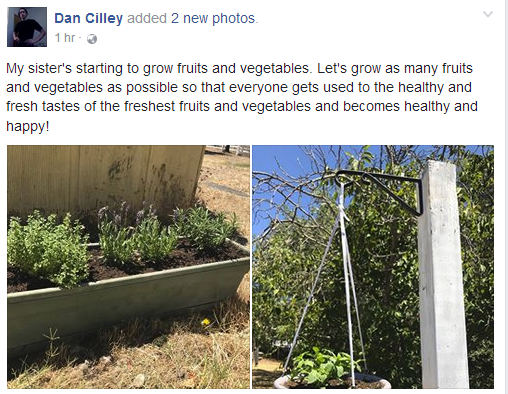Click the potted plant at bottom of right photo

[x=328, y=370]
